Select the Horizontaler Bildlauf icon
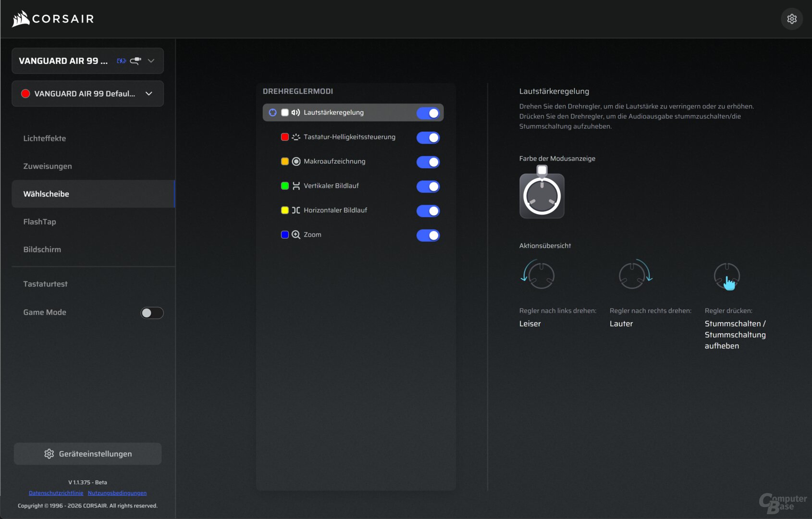The height and width of the screenshot is (519, 812). tap(295, 210)
